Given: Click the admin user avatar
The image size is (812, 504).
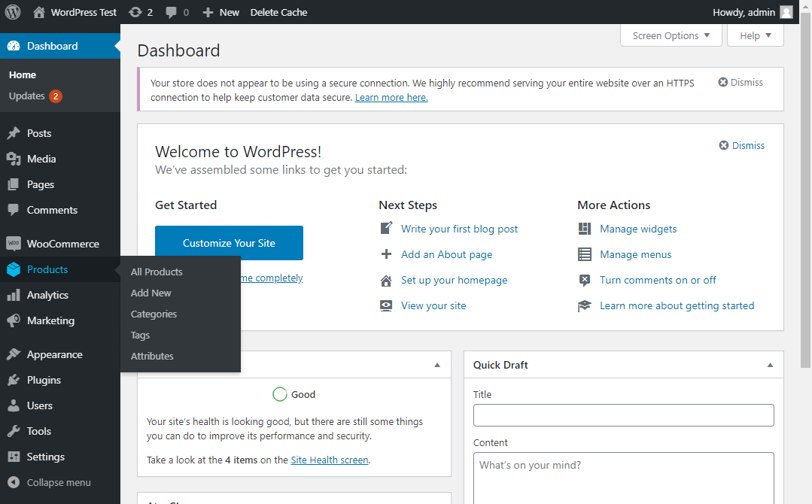Looking at the screenshot, I should (786, 12).
